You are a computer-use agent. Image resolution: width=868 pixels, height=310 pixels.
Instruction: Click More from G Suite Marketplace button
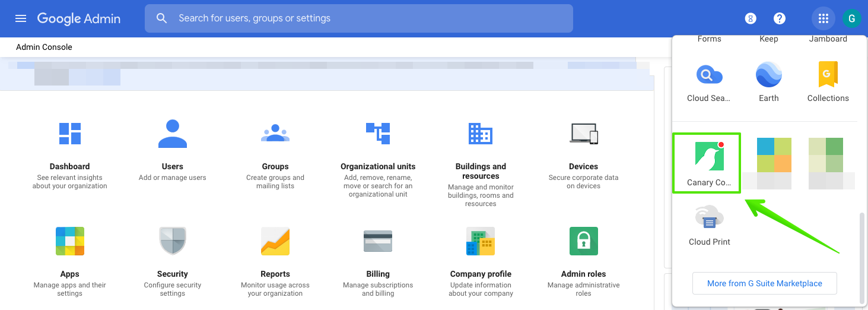point(765,283)
